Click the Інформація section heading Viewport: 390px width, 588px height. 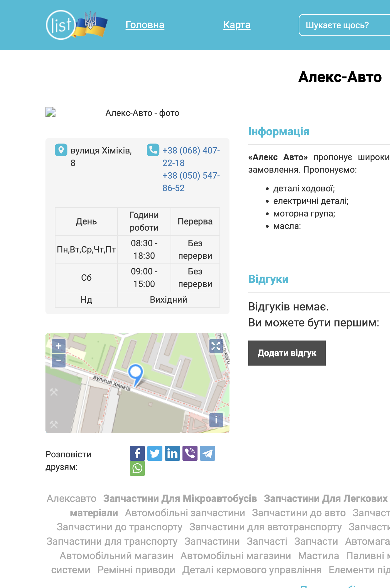pyautogui.click(x=279, y=132)
